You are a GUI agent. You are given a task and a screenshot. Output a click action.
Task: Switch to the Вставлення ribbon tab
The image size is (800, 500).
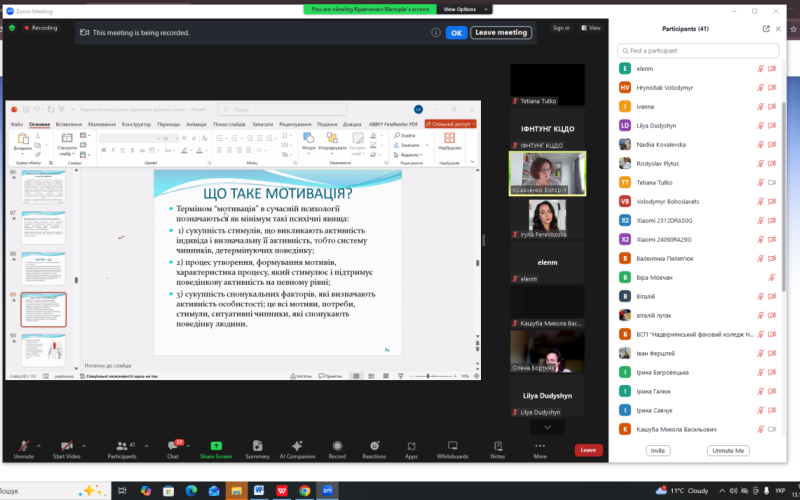pos(69,124)
